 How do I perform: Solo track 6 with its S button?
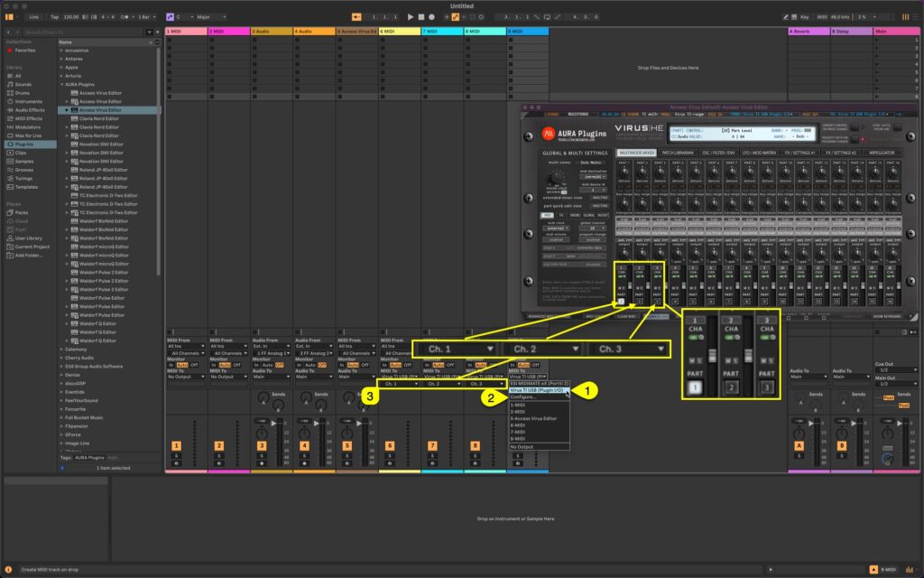click(x=390, y=455)
